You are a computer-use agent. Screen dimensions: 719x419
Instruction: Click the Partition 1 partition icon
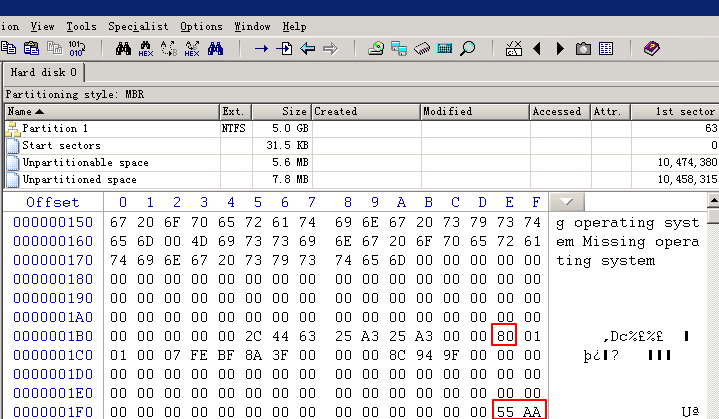[13, 129]
